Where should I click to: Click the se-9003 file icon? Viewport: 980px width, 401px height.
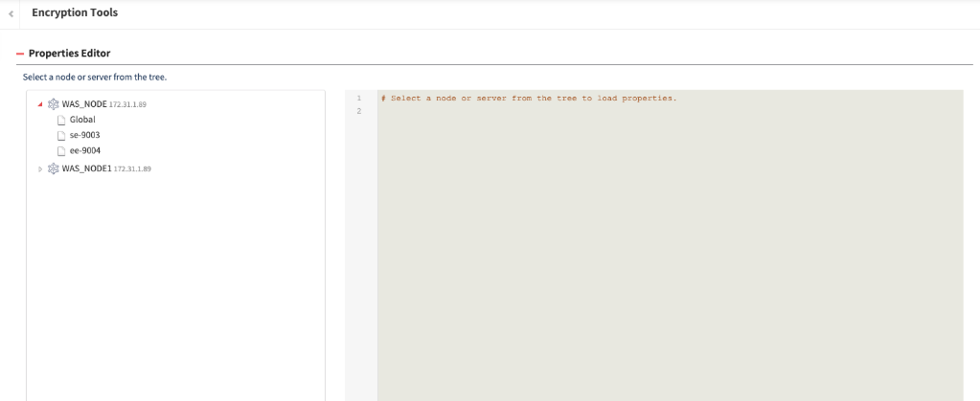pos(61,136)
